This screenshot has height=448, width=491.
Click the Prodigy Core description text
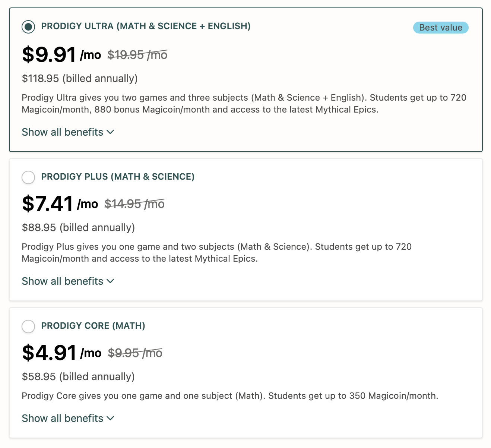pos(230,396)
